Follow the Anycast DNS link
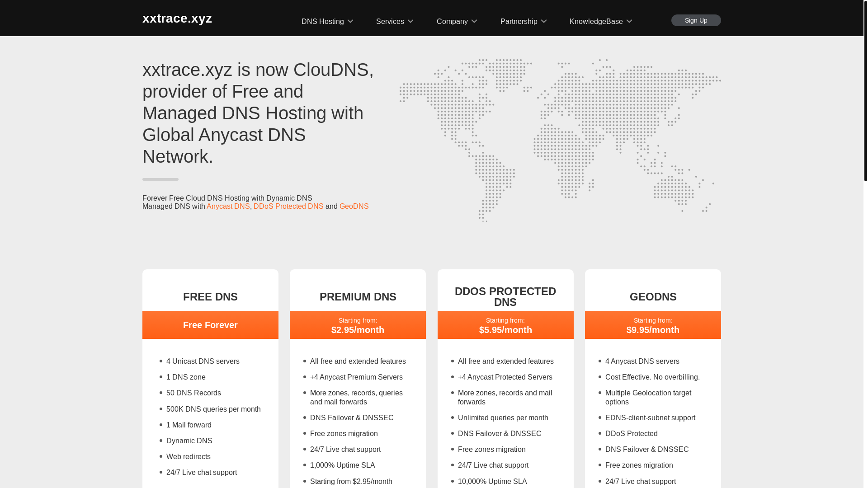Viewport: 868px width, 488px height. tap(228, 206)
